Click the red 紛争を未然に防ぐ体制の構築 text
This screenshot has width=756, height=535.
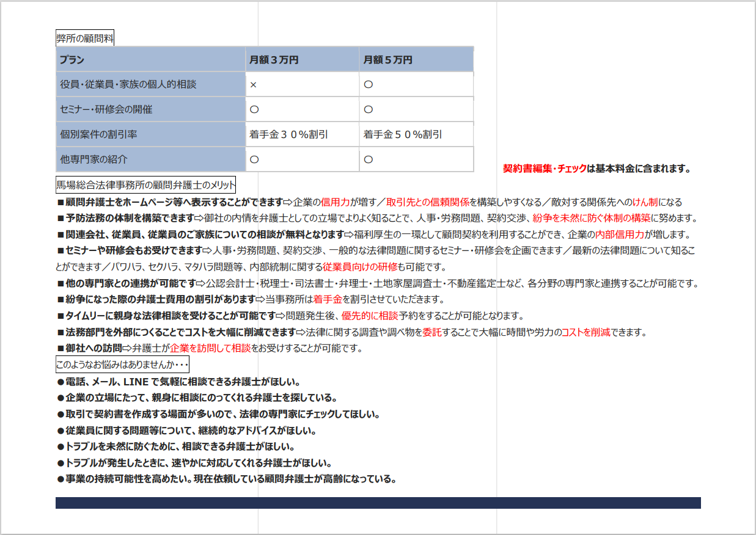click(591, 218)
